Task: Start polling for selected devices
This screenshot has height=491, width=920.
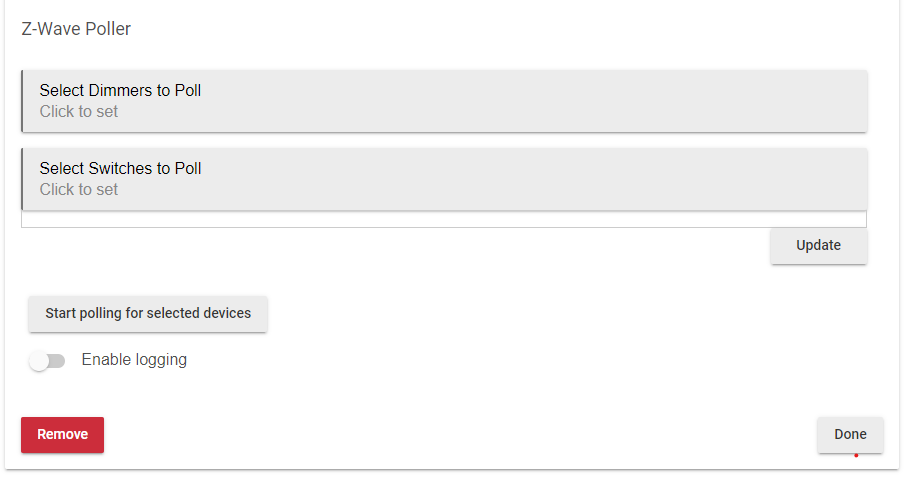Action: pos(148,314)
